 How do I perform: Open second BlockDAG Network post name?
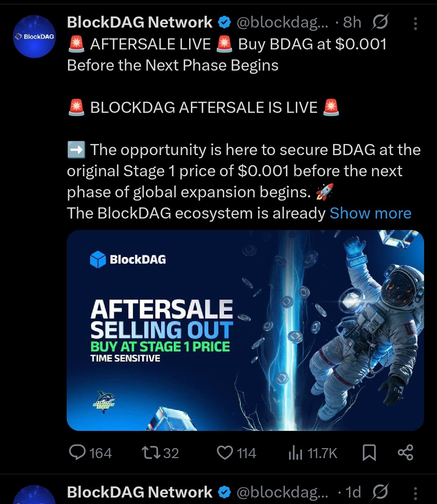coord(140,492)
